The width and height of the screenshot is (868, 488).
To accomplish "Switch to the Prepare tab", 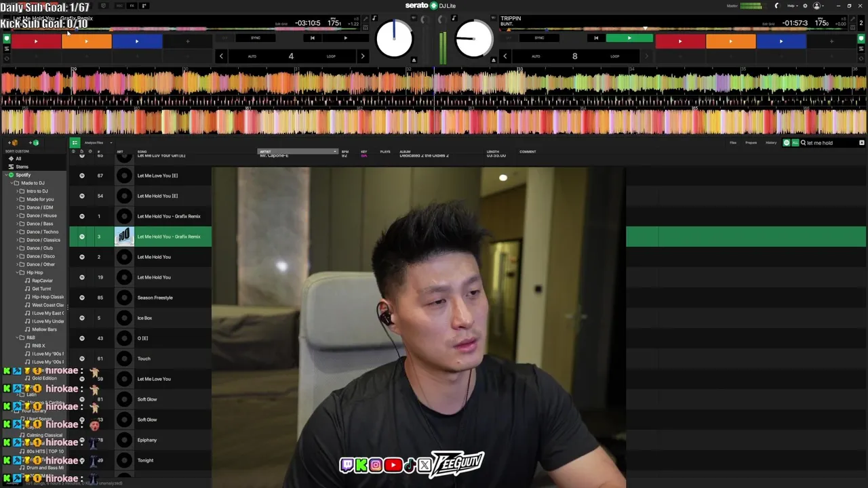I will point(751,143).
